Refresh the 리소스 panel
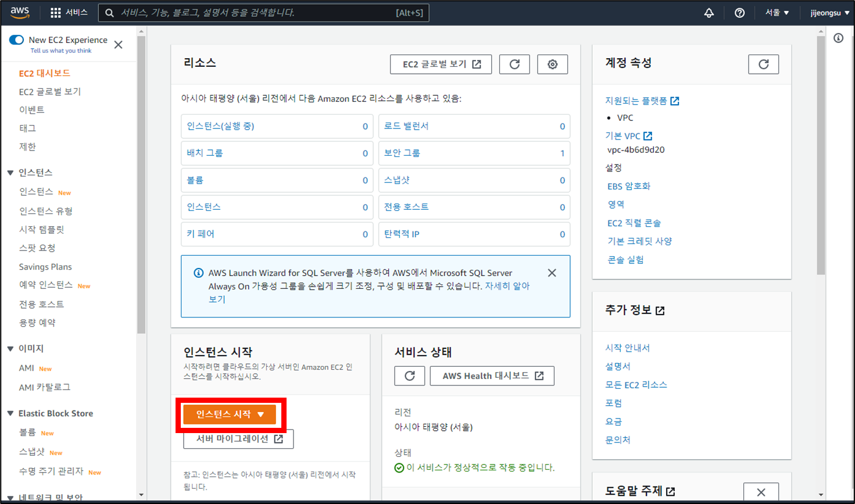The image size is (855, 504). click(514, 65)
